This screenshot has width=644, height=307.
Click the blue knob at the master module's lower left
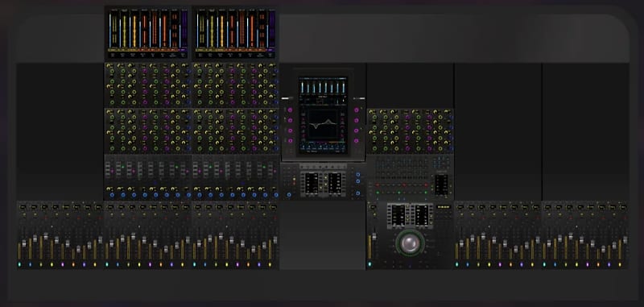pyautogui.click(x=289, y=194)
